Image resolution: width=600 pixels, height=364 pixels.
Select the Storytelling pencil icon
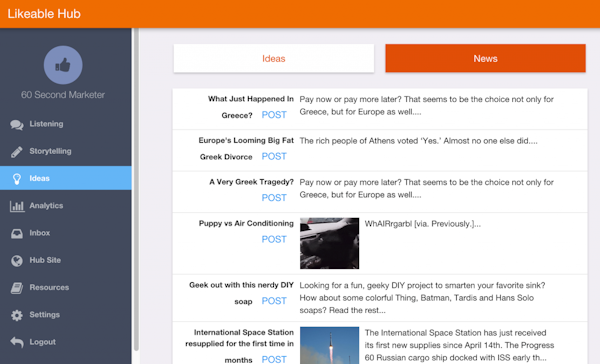coord(16,152)
